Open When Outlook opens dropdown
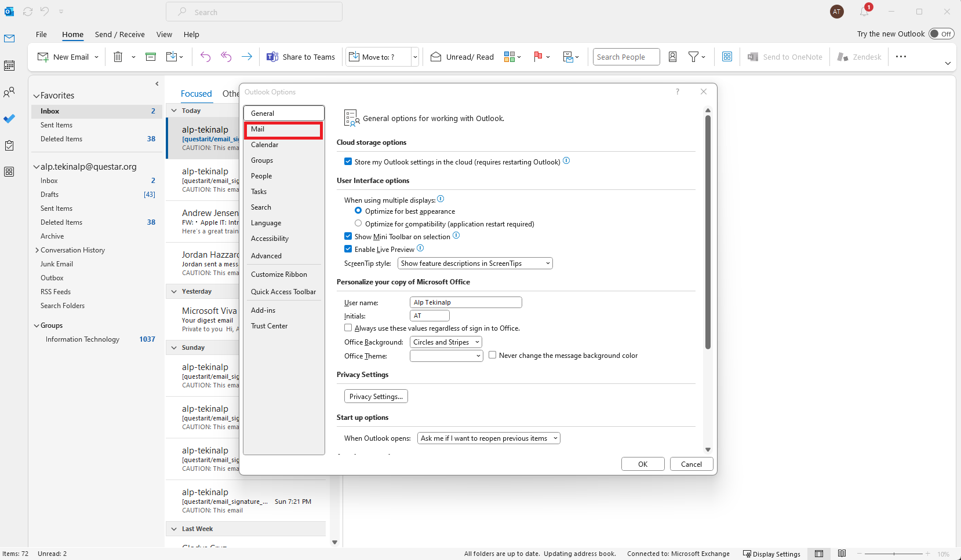 489,438
